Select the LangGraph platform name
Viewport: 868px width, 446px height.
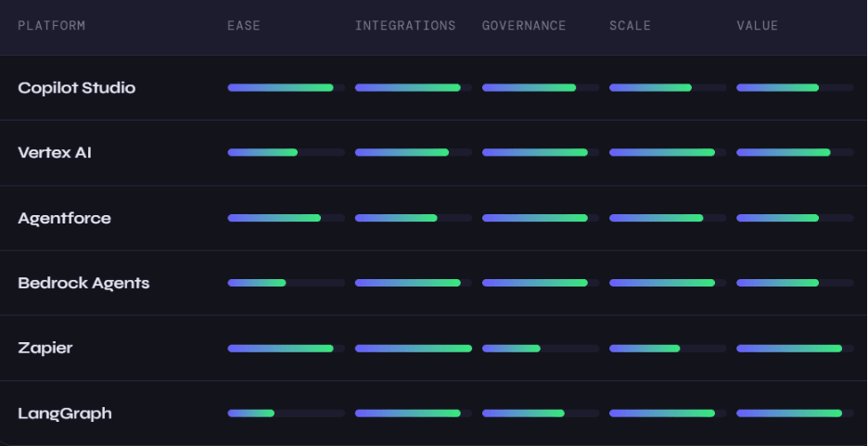[x=65, y=414]
